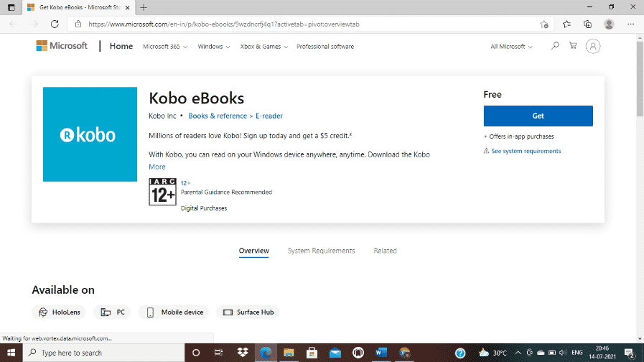This screenshot has width=644, height=362.
Task: Select the Overview tab
Action: [254, 251]
